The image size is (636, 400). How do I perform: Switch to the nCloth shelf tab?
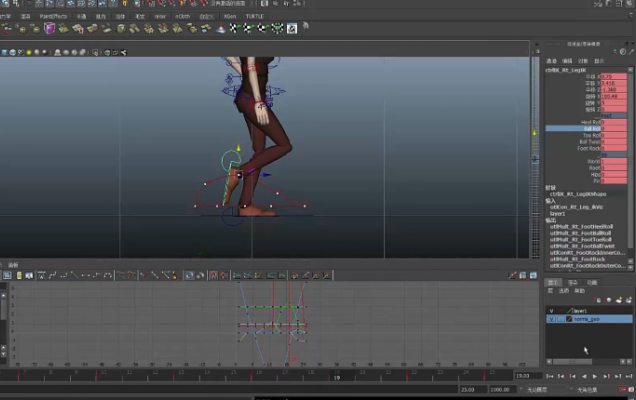pyautogui.click(x=181, y=17)
